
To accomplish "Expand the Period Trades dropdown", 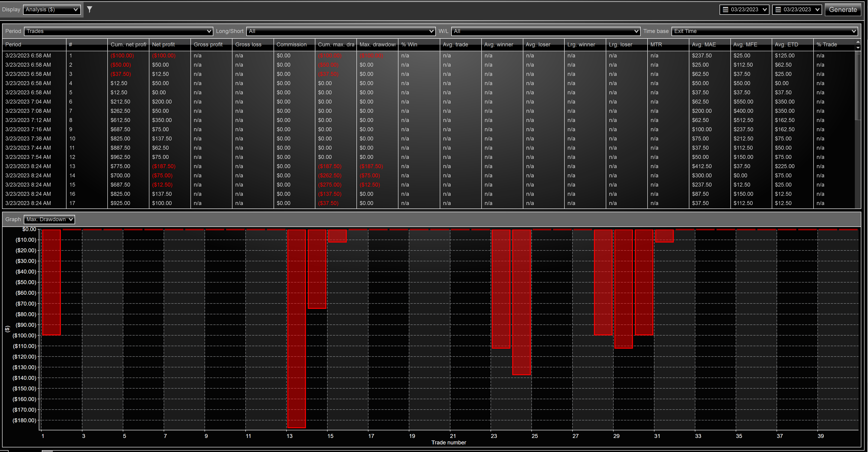I will click(118, 31).
